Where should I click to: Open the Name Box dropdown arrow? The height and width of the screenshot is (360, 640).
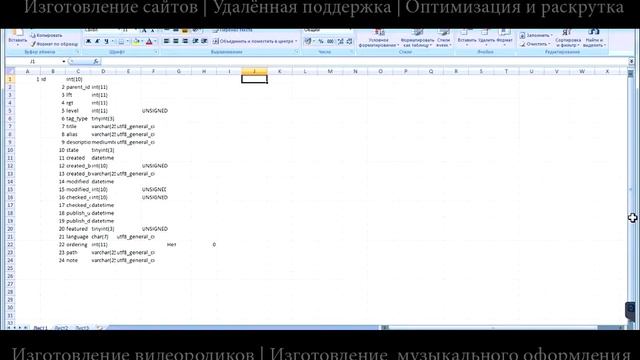click(64, 62)
